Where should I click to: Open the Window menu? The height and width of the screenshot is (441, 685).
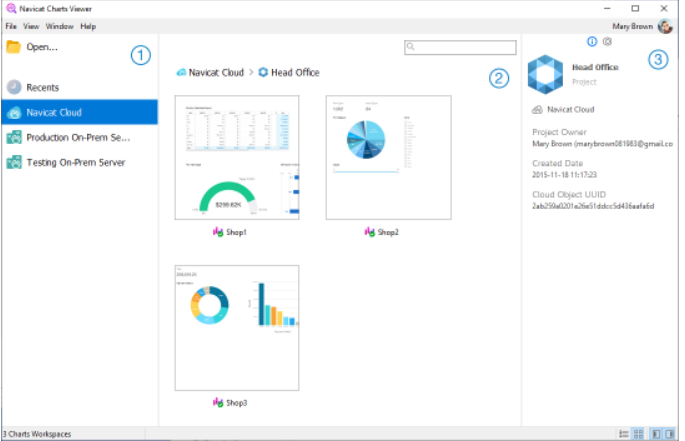pyautogui.click(x=59, y=26)
